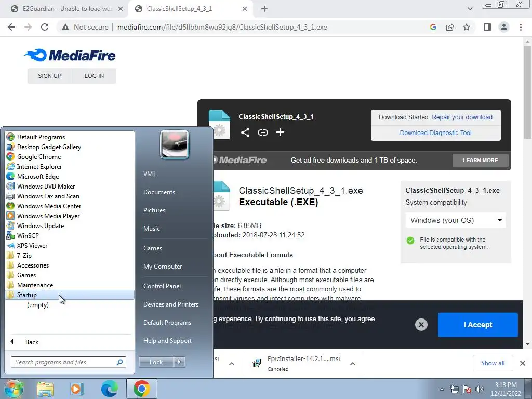Viewport: 532px width, 399px height.
Task: Open Windows Explorer from taskbar
Action: coord(45,389)
